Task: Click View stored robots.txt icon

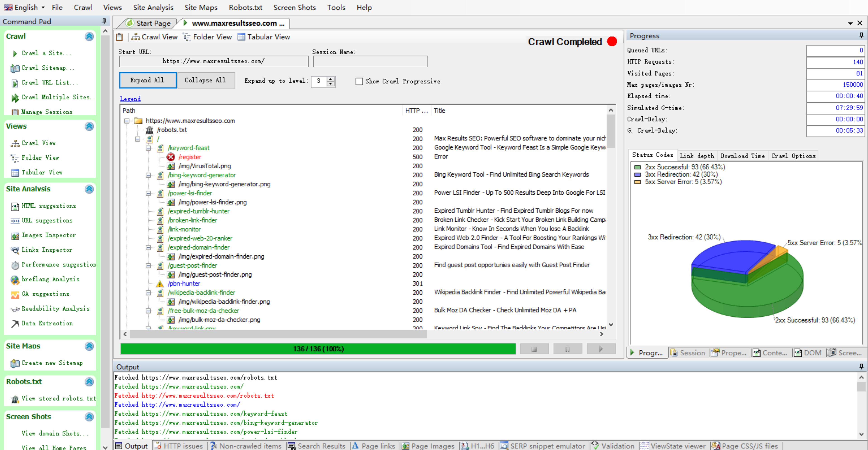Action: click(x=15, y=399)
